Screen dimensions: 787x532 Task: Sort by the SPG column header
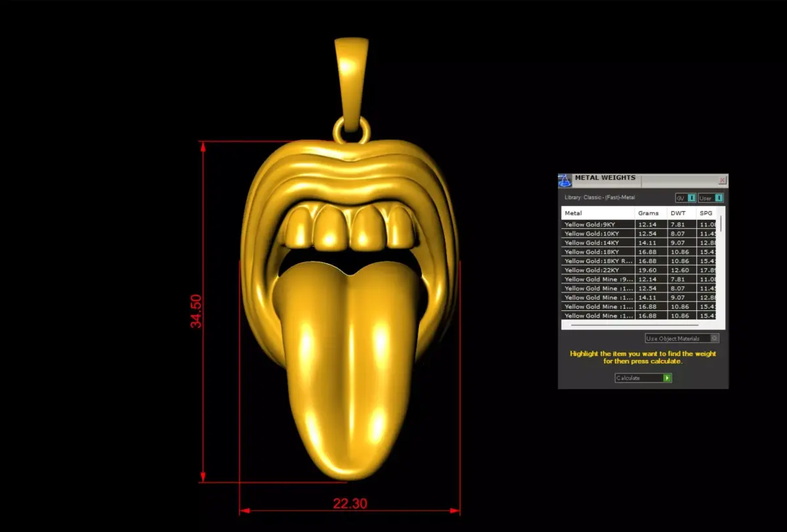click(x=708, y=213)
